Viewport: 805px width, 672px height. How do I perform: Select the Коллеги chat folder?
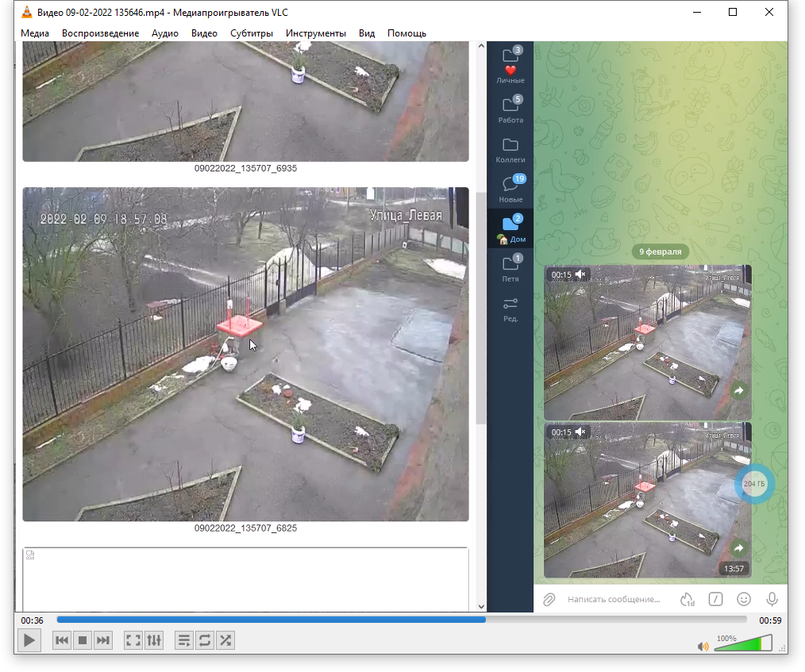[x=510, y=149]
